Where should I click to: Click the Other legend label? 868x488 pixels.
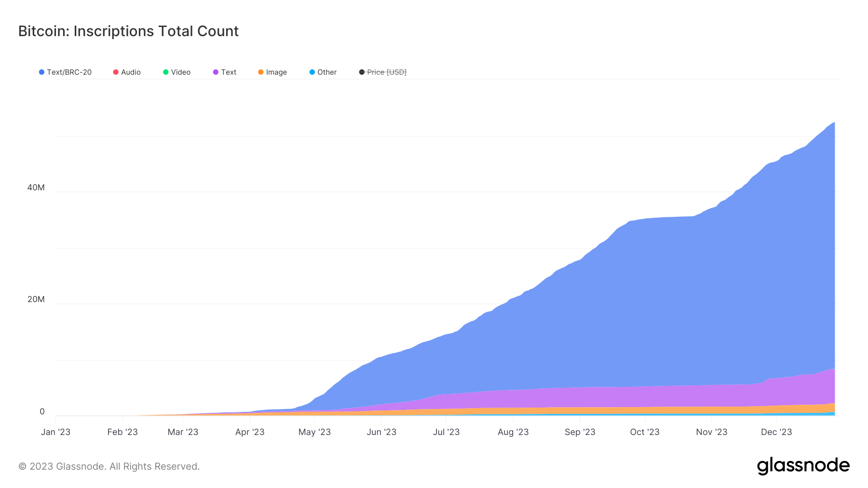tap(327, 72)
